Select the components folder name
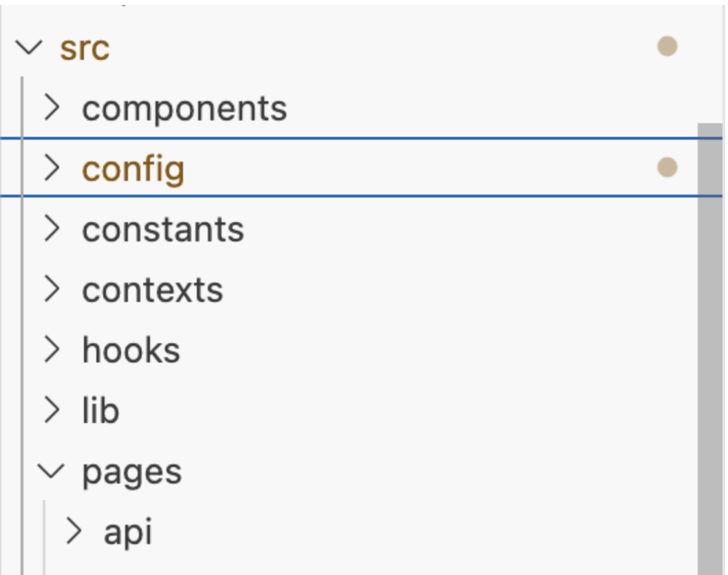 tap(184, 109)
